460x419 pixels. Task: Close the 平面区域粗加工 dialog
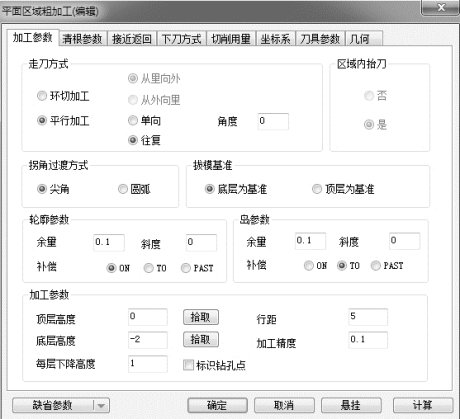441,7
